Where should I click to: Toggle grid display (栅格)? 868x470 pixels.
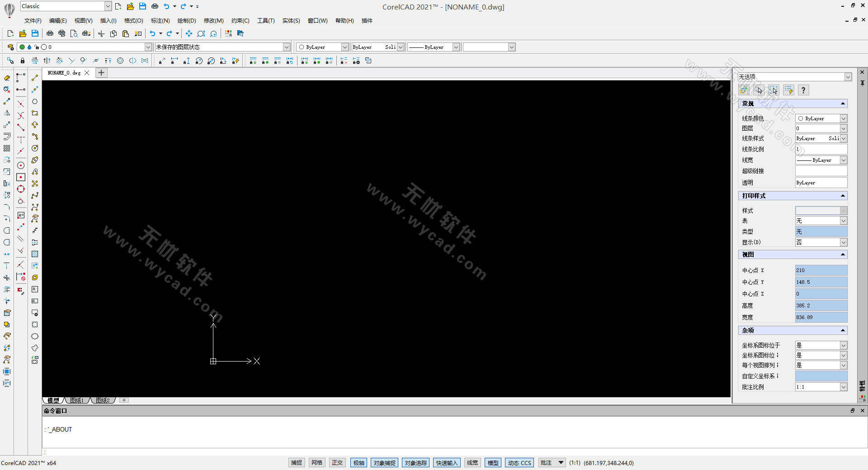pos(317,463)
